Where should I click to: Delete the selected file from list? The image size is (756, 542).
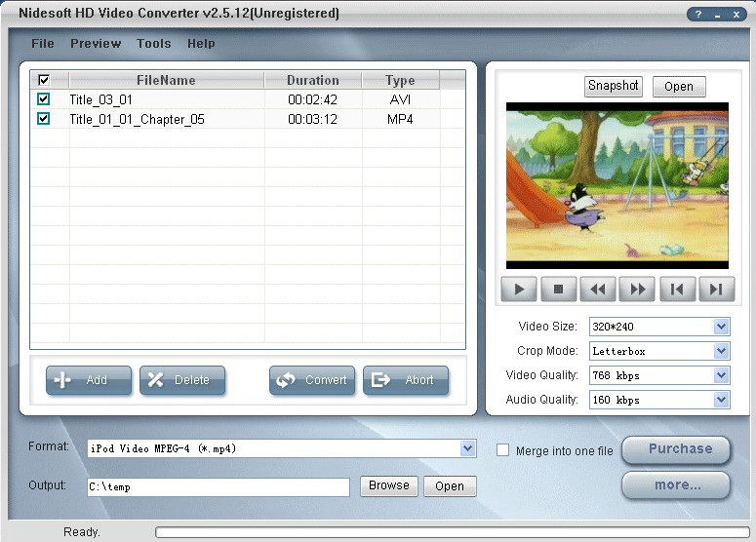click(x=182, y=380)
